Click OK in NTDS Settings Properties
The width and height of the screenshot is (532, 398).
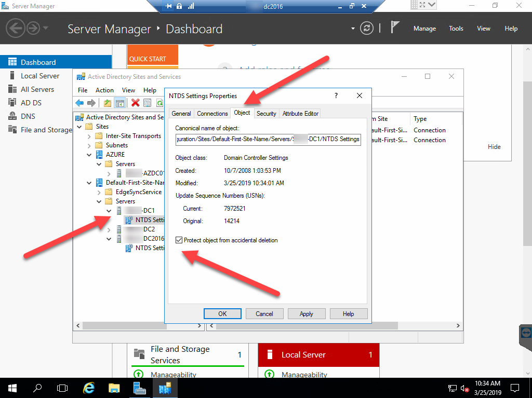click(x=222, y=313)
